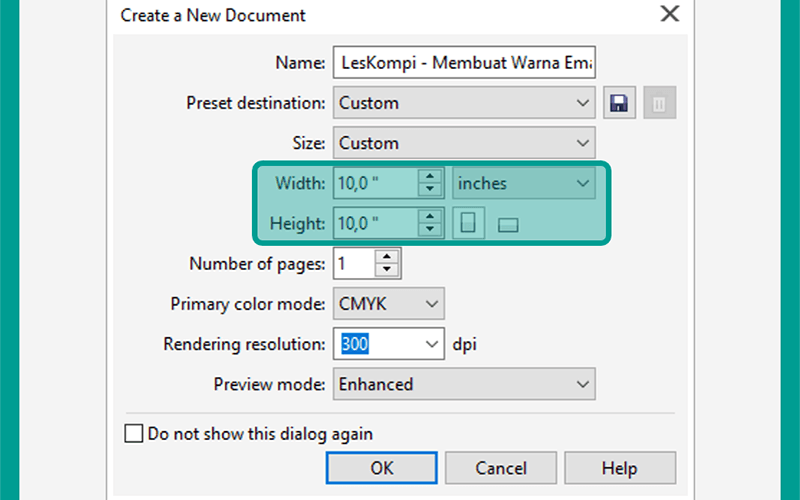Save the preset destination with disk icon
Viewport: 800px width, 500px height.
pyautogui.click(x=619, y=103)
